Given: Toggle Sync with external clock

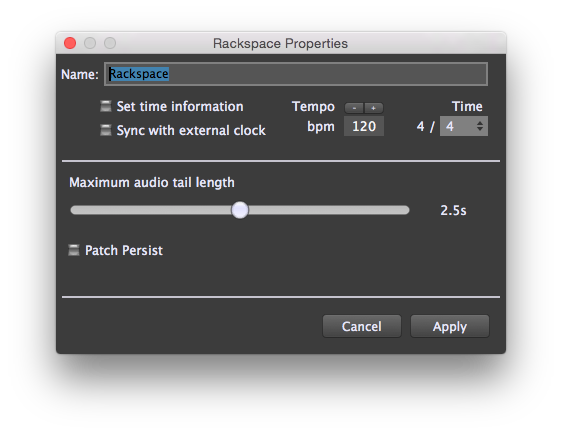Looking at the screenshot, I should [106, 130].
